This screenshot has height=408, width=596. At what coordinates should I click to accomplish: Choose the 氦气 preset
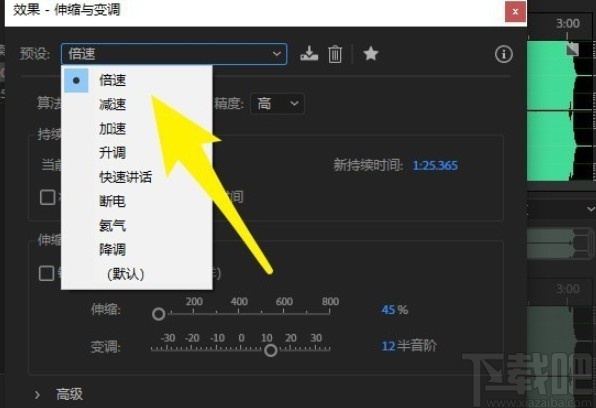(137, 225)
